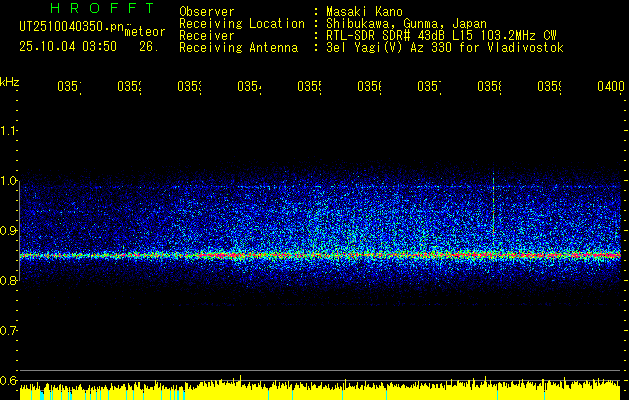Click the 0352 time marker
The image size is (629, 400).
pos(130,87)
